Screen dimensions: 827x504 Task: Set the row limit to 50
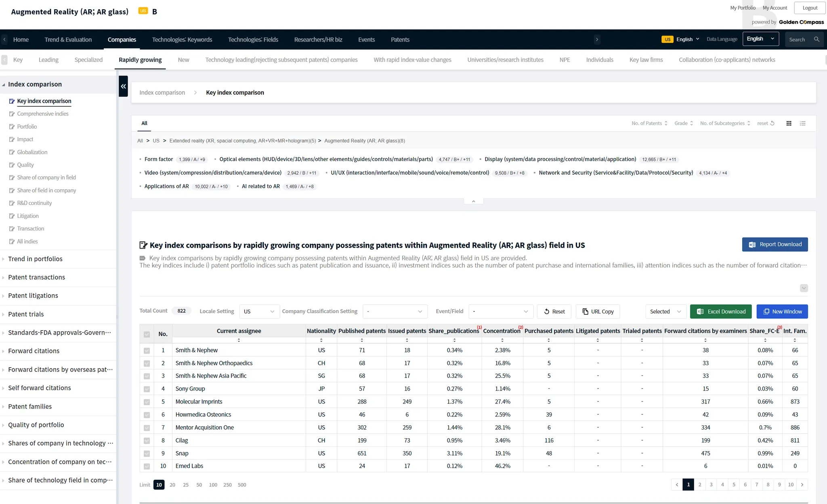pos(199,485)
